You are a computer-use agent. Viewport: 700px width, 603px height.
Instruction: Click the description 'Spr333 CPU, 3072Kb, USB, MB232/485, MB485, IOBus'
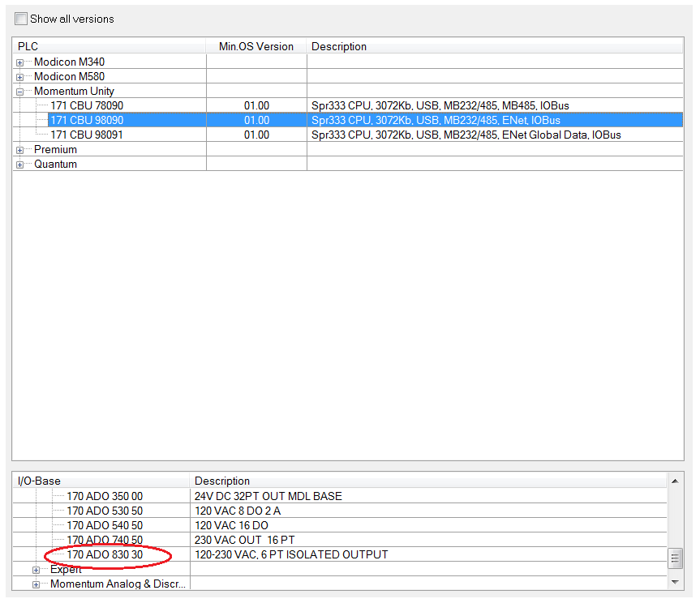pos(440,105)
